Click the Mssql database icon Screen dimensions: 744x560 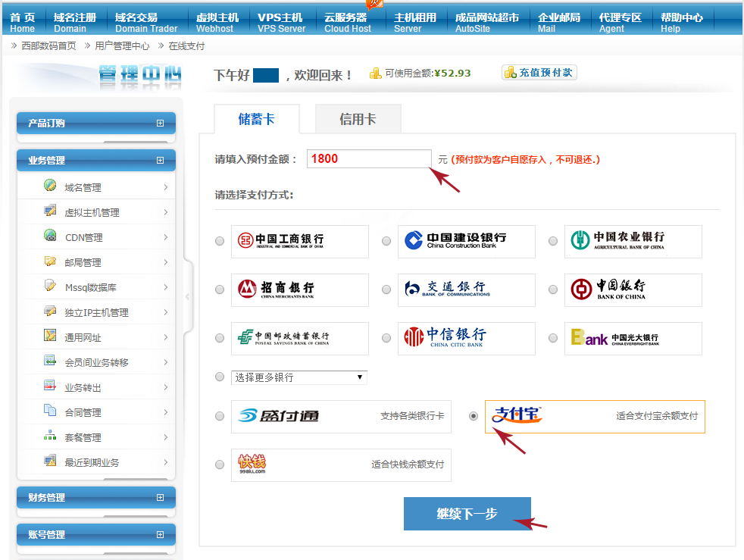(50, 286)
